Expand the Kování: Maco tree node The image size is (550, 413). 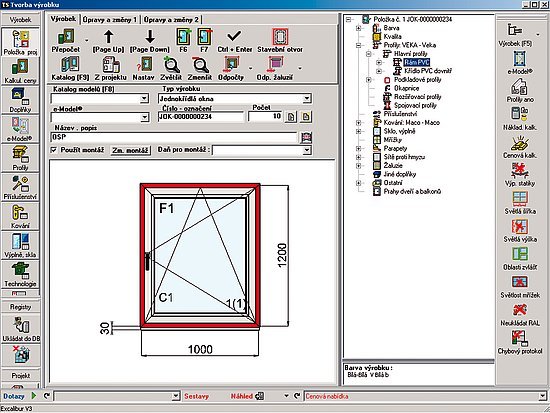358,123
